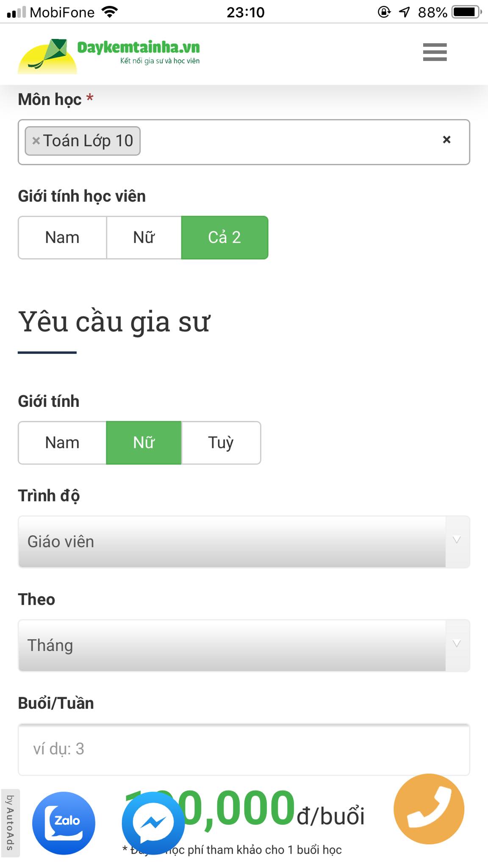Focus the Buổi/Tuần sessions input field
488x868 pixels.
click(244, 749)
